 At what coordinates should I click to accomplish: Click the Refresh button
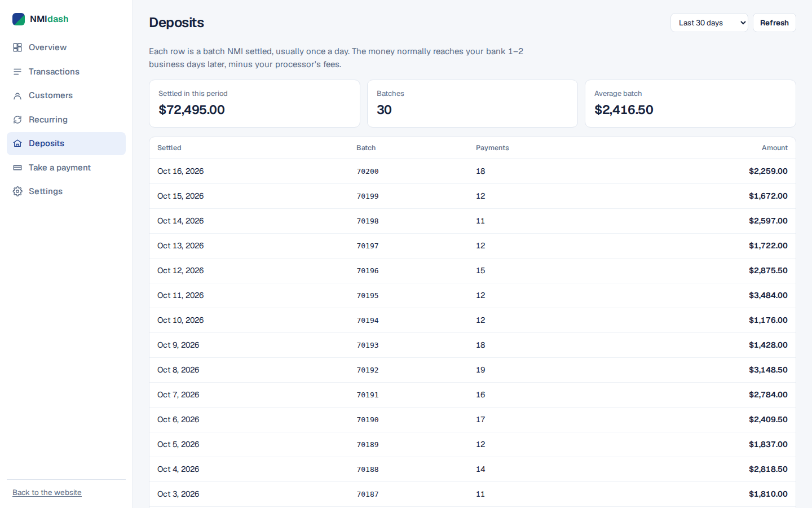pyautogui.click(x=774, y=23)
